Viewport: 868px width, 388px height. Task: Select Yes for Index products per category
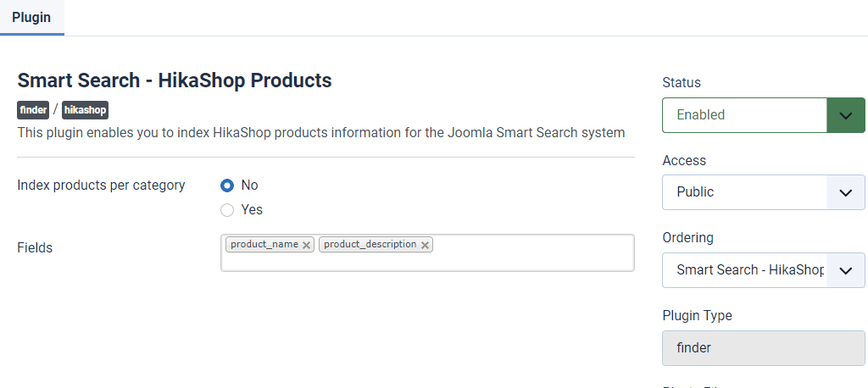point(227,210)
